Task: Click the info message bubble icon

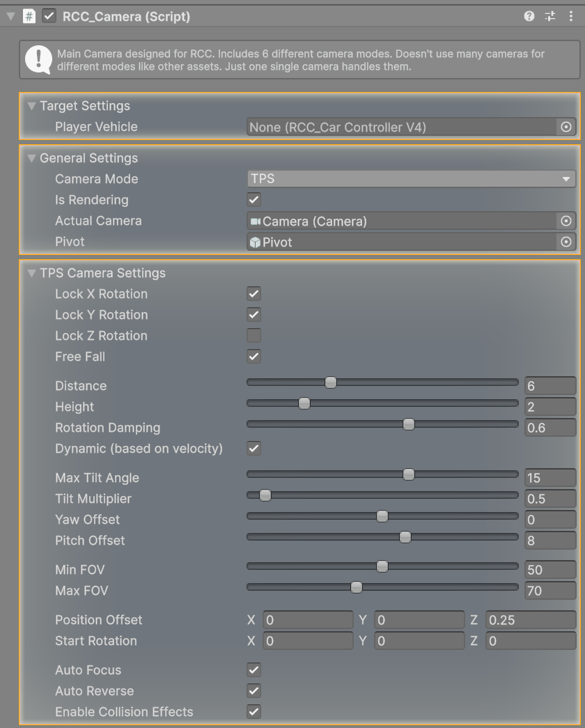Action: click(38, 59)
